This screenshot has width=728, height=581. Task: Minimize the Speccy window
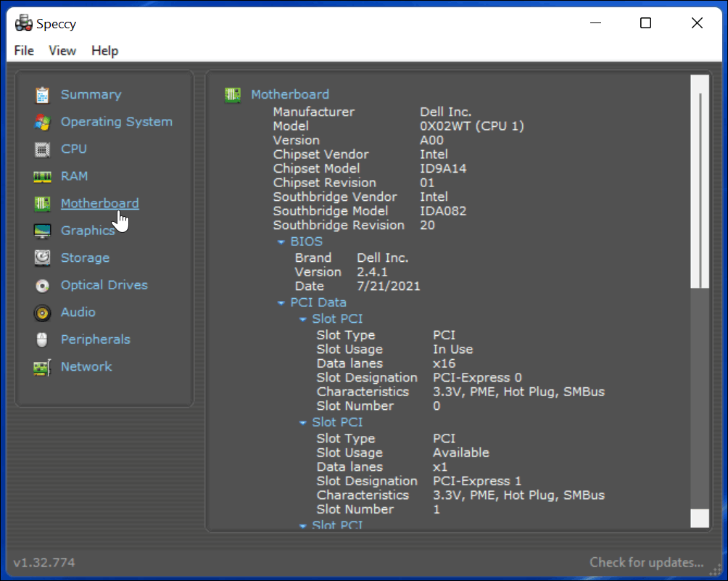596,22
